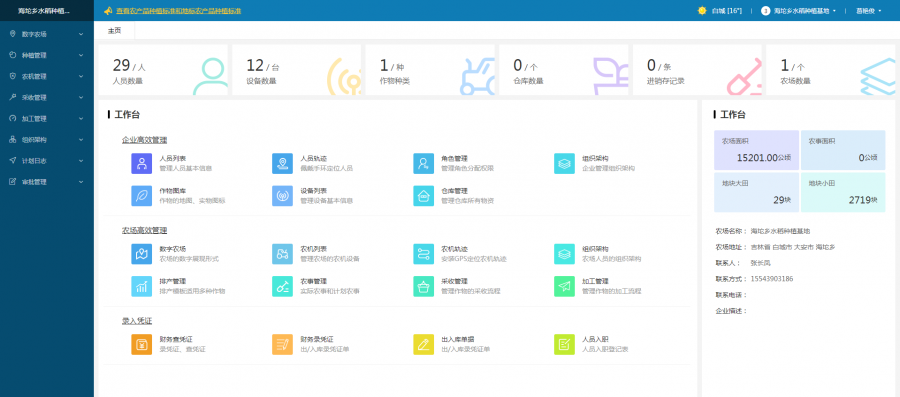The width and height of the screenshot is (900, 397).
Task: Click the 农事面积 0公顷 card
Action: coord(843,150)
